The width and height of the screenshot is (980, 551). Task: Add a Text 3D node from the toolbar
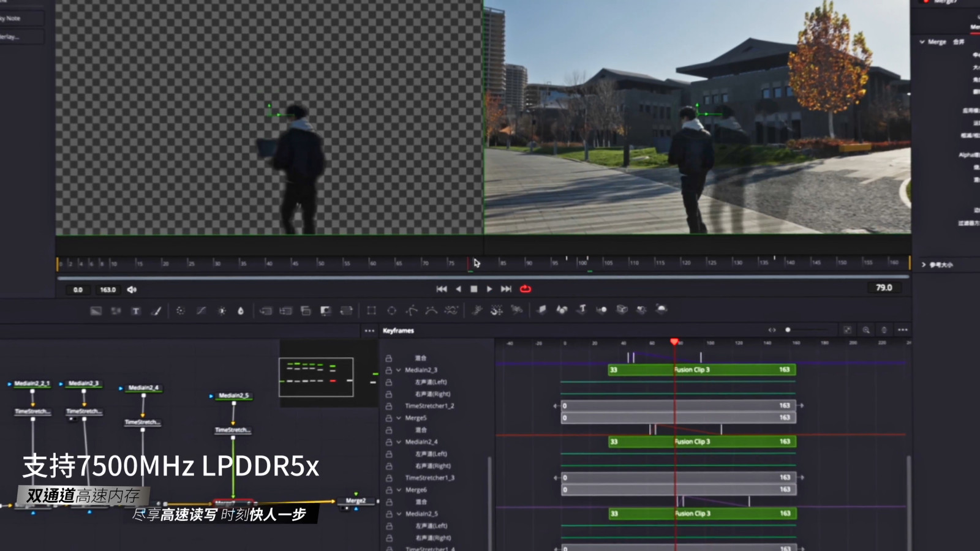tap(582, 310)
